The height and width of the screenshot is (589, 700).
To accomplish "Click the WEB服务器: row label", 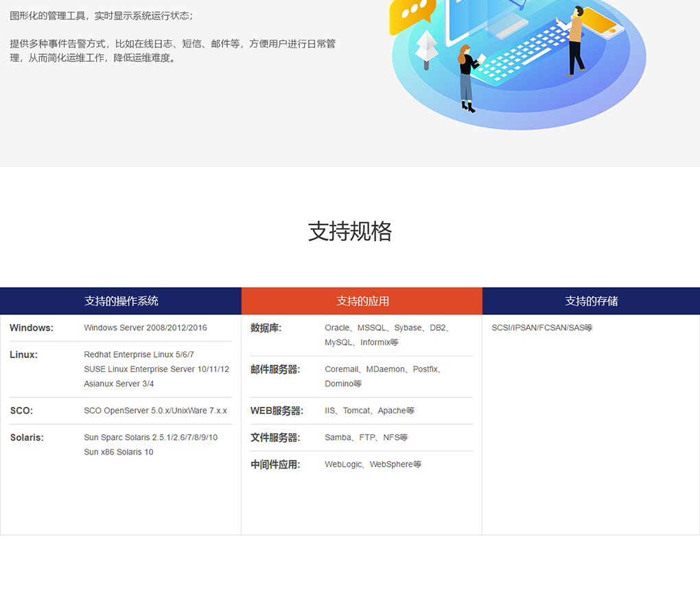I will tap(277, 411).
